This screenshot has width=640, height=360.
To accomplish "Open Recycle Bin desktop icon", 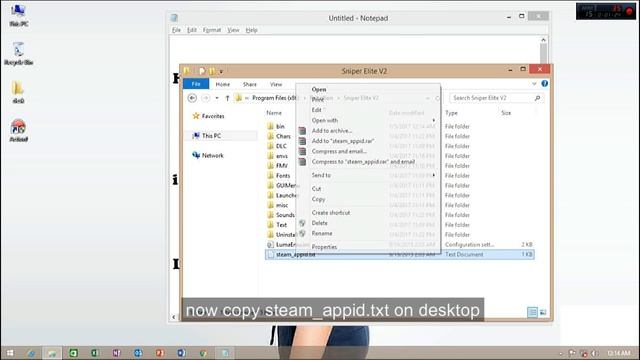I will (18, 53).
